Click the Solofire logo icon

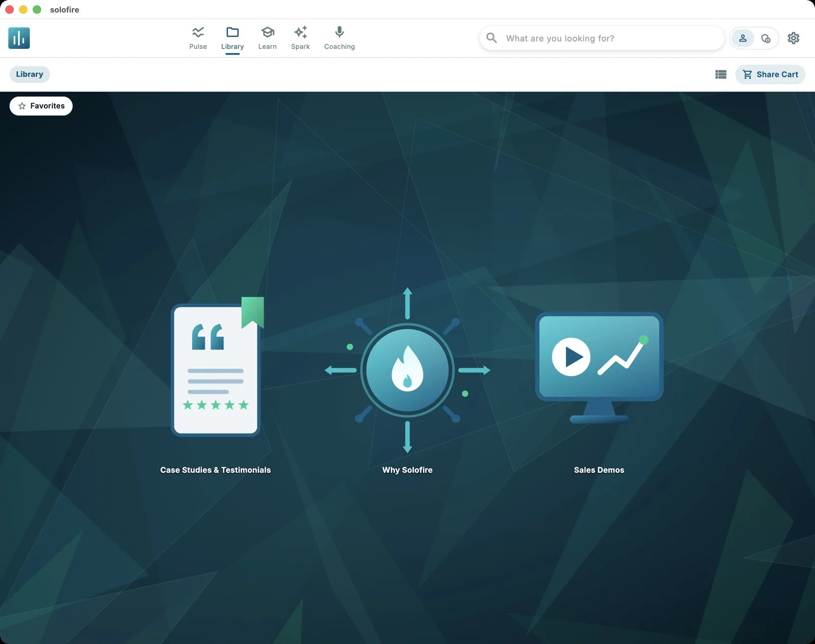point(19,38)
